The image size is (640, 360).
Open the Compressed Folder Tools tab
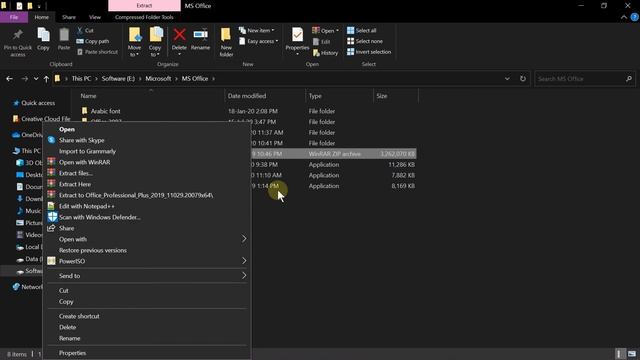144,17
